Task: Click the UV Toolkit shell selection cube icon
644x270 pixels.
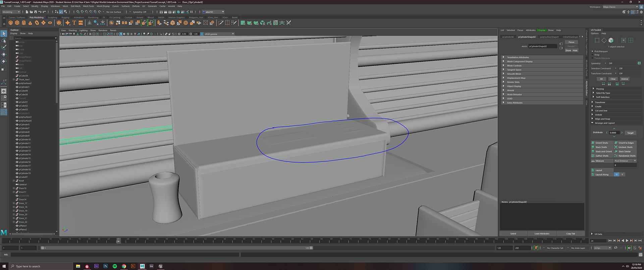Action: 611,40
